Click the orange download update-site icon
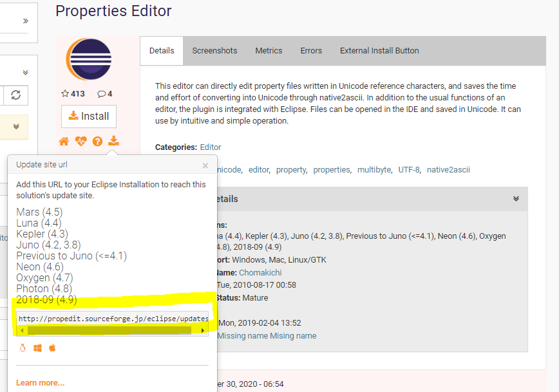 [x=114, y=141]
